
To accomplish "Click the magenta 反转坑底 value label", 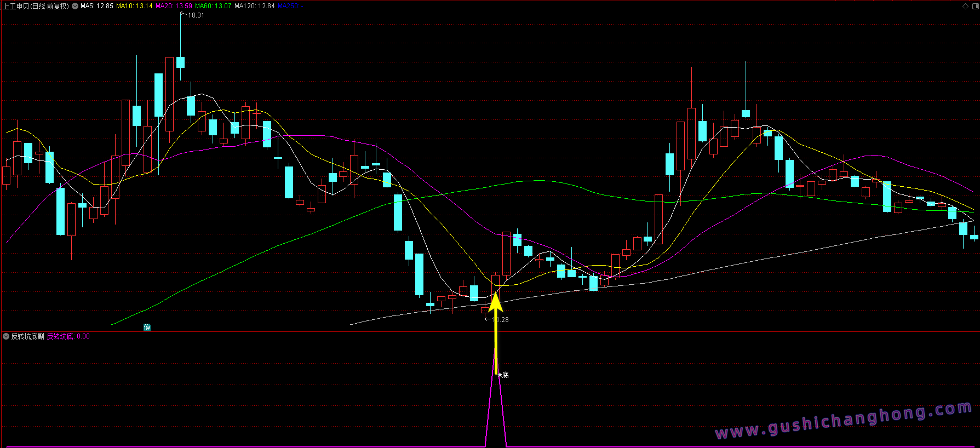I will pos(60,336).
